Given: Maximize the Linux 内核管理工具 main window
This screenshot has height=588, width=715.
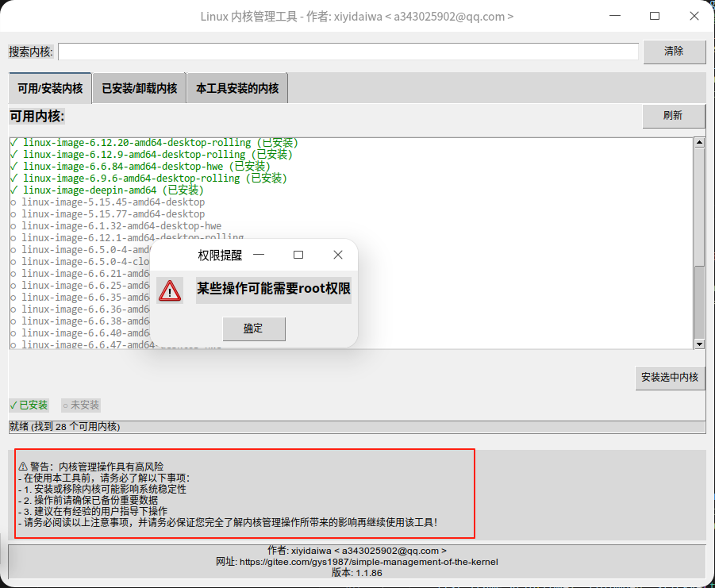Looking at the screenshot, I should [655, 16].
